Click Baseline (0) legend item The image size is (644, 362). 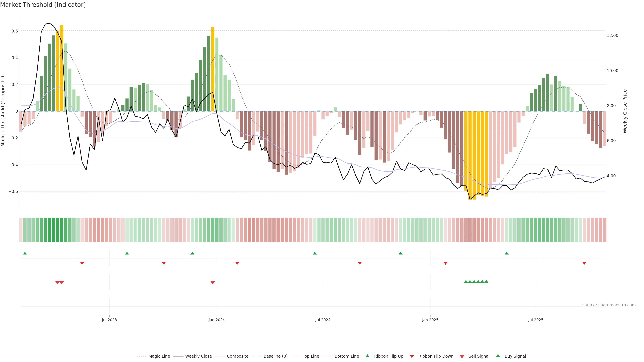(x=276, y=356)
